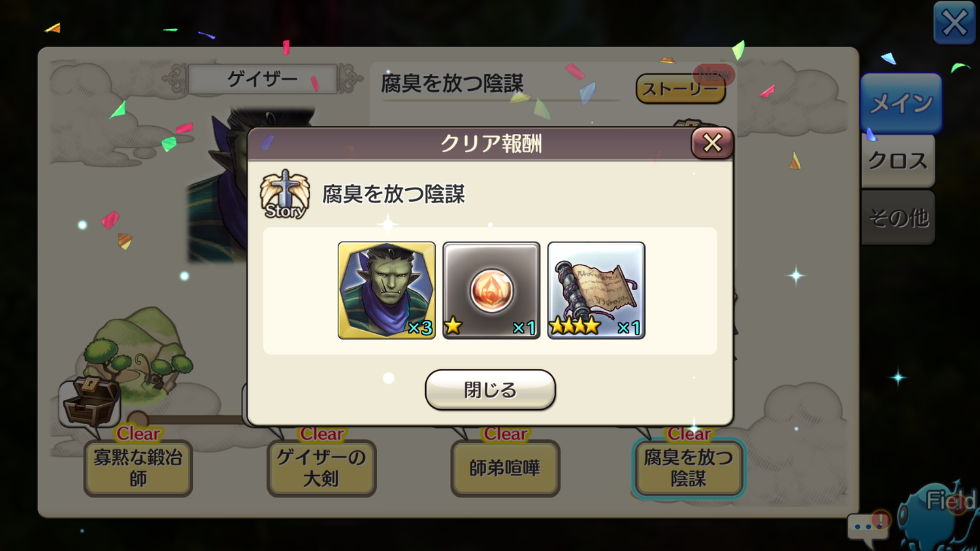980x551 pixels.
Task: Switch to the その他 tab
Action: coord(898,218)
